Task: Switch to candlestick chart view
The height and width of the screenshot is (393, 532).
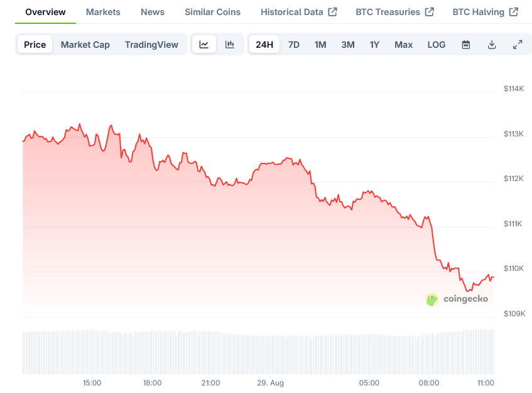Action: pos(230,45)
